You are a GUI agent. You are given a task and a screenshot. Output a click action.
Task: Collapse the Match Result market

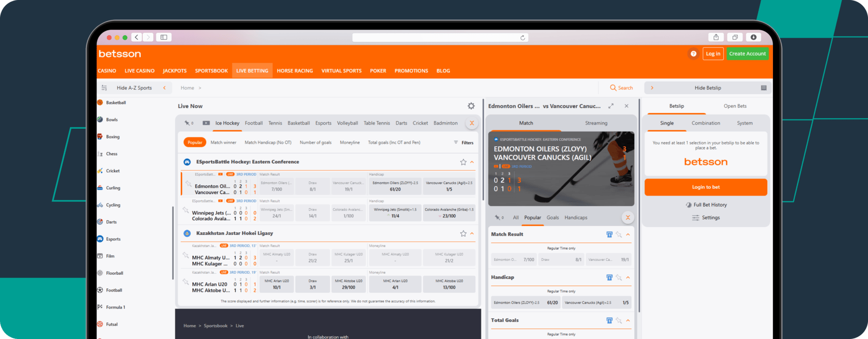(628, 234)
